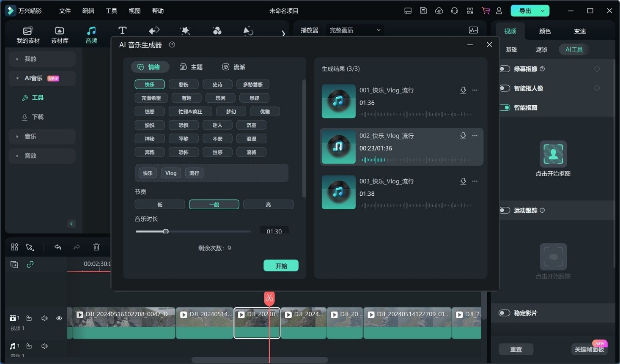Click the 音乐时长 slider handle
Screen dimensions: 620x364
point(166,231)
